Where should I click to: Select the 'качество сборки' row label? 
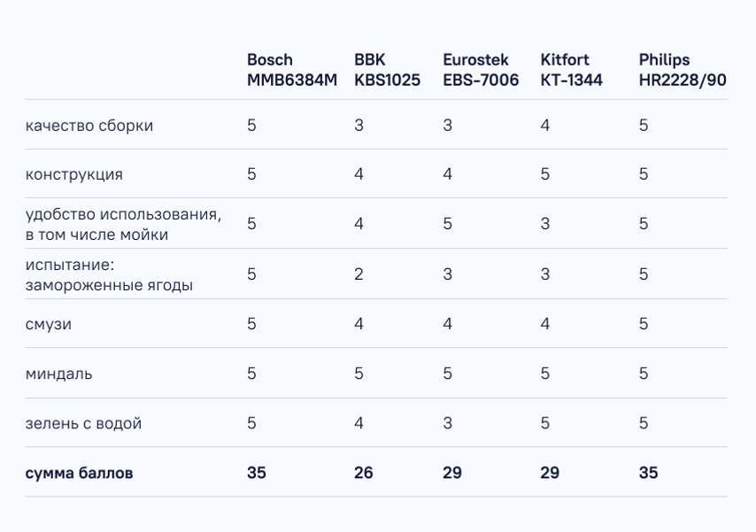(x=89, y=126)
